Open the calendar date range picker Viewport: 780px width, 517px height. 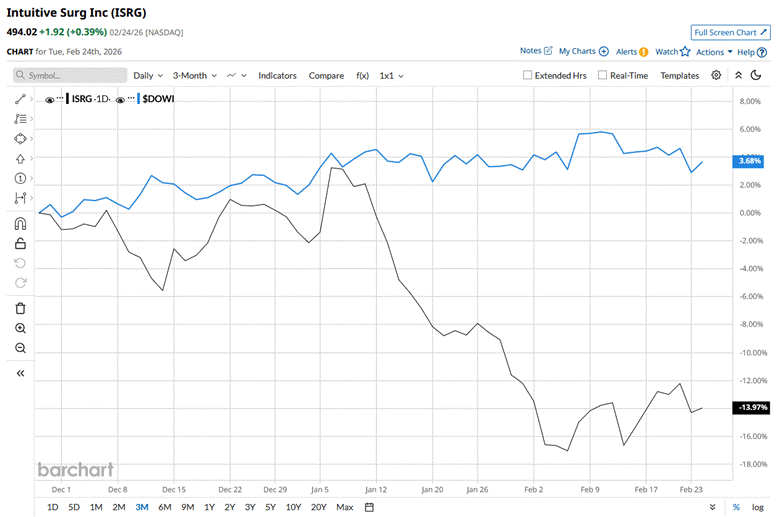point(369,507)
